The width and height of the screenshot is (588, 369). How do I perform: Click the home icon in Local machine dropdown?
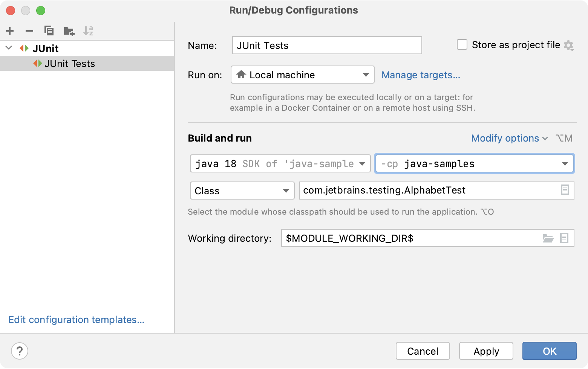point(241,74)
